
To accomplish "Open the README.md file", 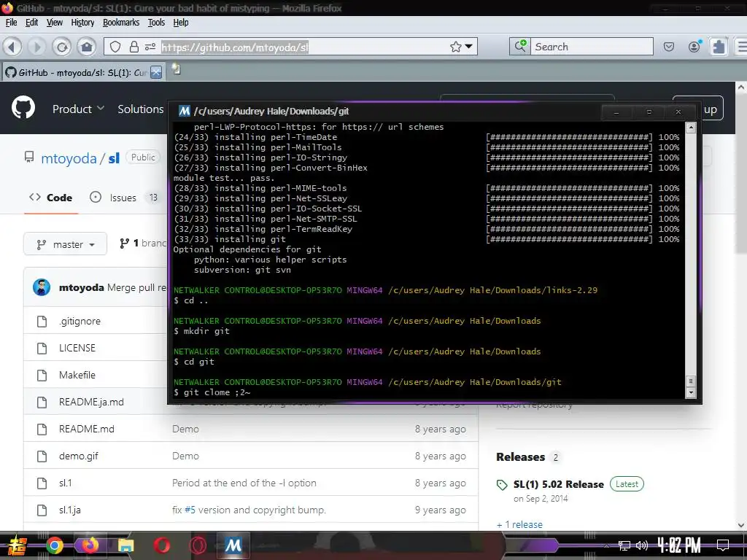I will [87, 429].
